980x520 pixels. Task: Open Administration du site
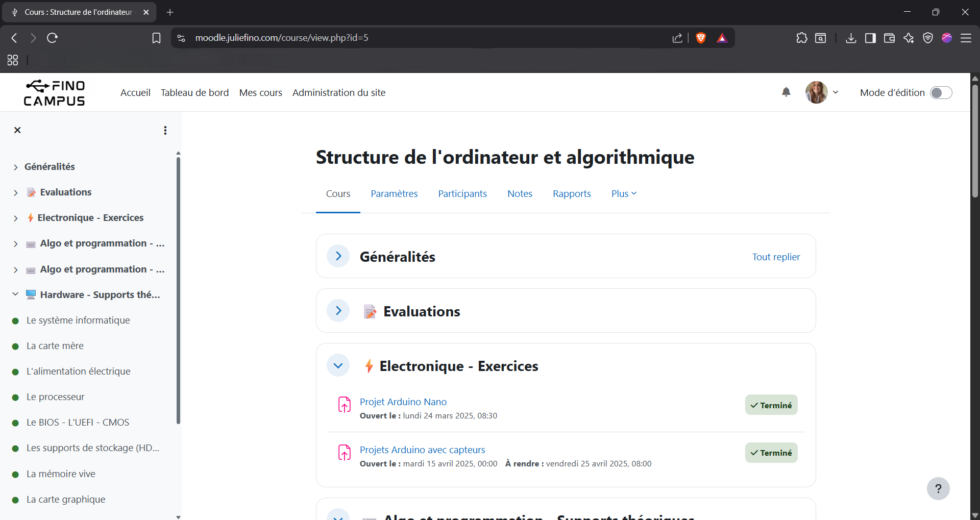click(338, 92)
